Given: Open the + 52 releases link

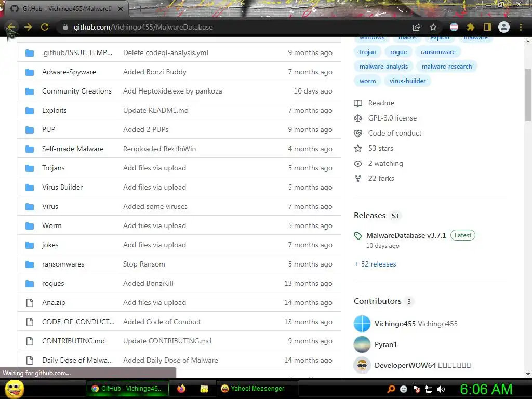Looking at the screenshot, I should (x=375, y=264).
